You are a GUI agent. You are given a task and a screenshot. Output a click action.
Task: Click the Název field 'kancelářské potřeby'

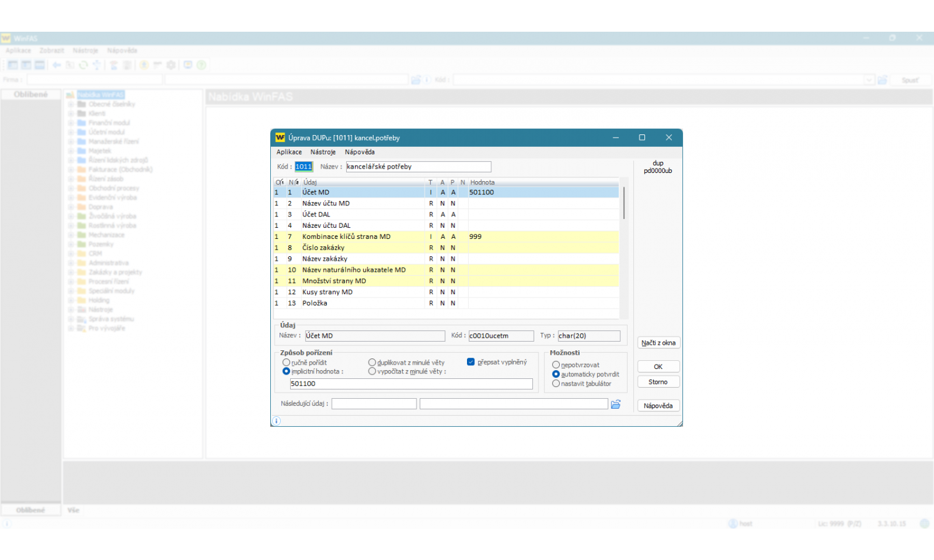418,167
